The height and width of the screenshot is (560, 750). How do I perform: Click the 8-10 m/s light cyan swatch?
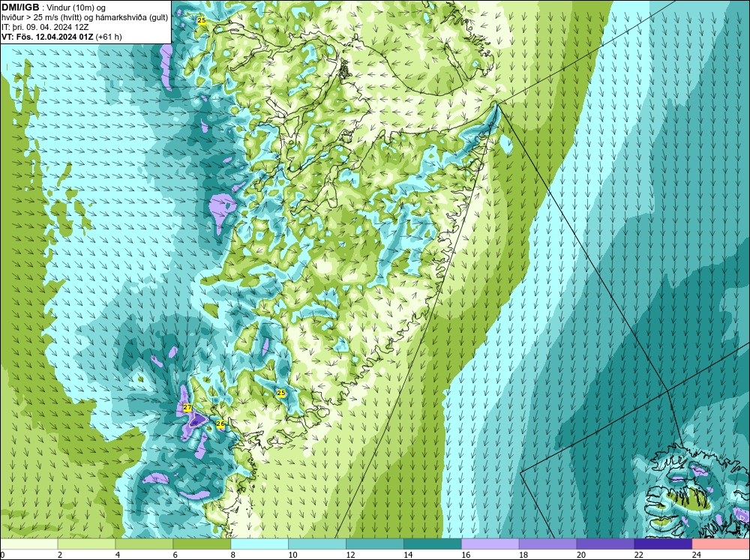259,544
